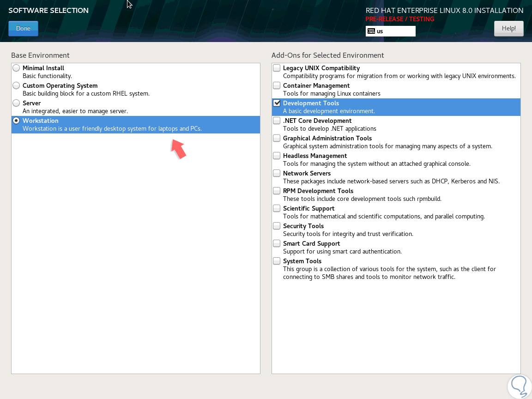Uncheck Development Tools checkbox
Screen dimensions: 532x399
(277, 103)
